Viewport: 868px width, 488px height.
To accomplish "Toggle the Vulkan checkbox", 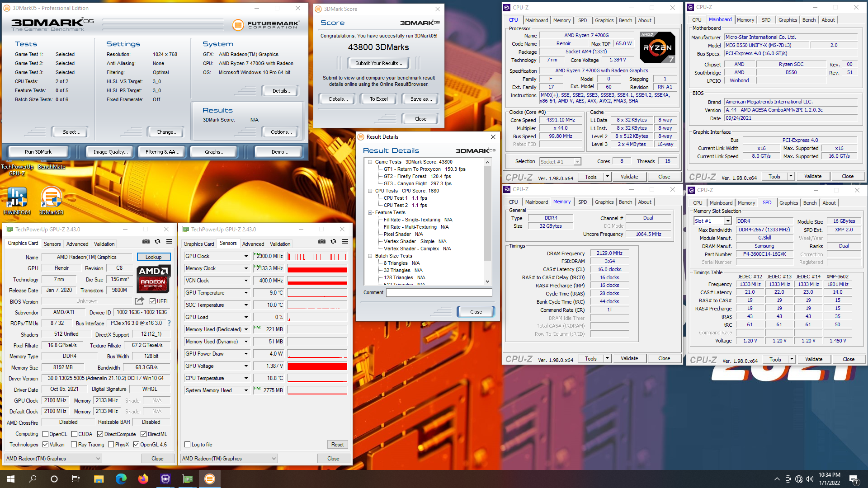I will point(45,445).
